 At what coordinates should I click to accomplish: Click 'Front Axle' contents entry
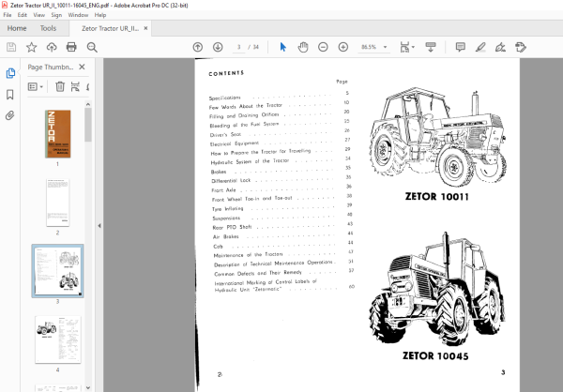click(x=223, y=190)
